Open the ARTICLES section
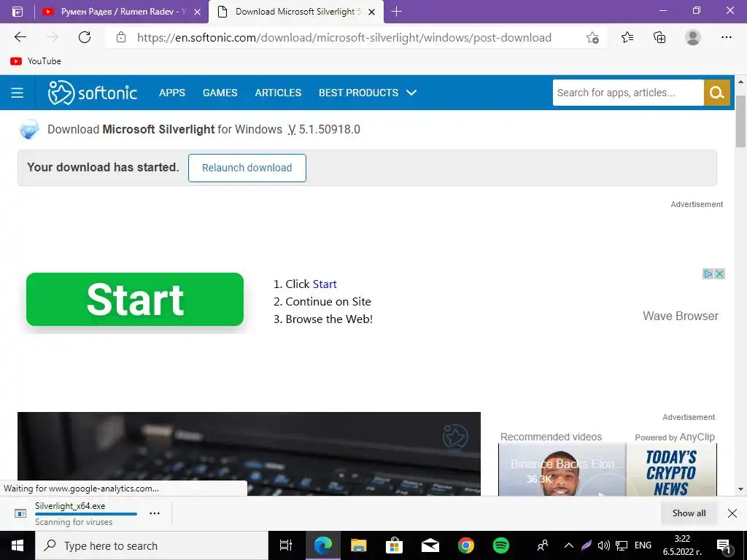The image size is (747, 560). click(x=278, y=93)
